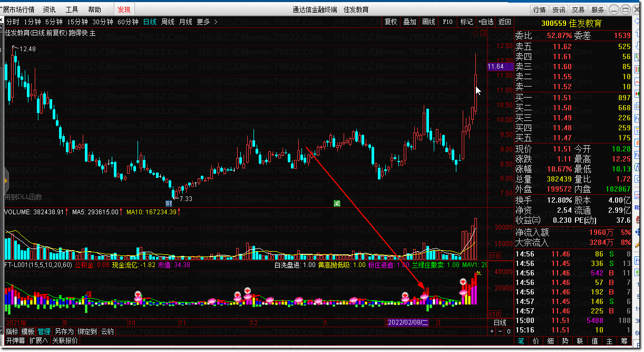The width and height of the screenshot is (644, 352).
Task: Click the 叠加 overlay button
Action: click(409, 22)
